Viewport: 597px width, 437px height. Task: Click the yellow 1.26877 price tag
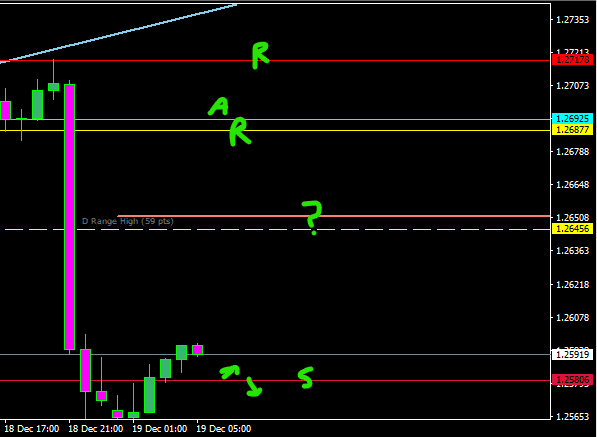point(572,130)
